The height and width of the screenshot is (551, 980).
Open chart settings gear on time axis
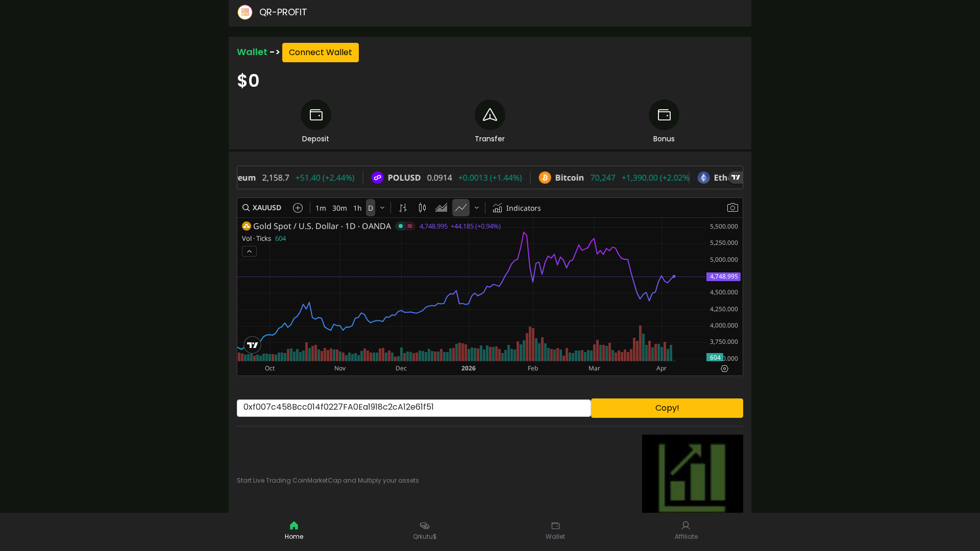pos(724,368)
